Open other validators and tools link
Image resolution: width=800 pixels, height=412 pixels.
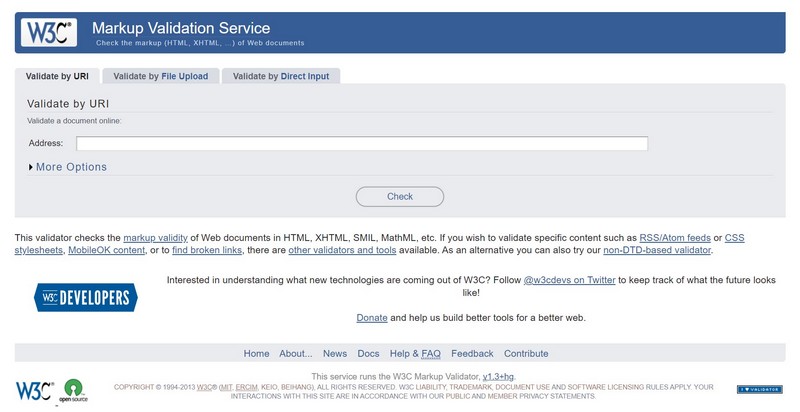pyautogui.click(x=342, y=250)
